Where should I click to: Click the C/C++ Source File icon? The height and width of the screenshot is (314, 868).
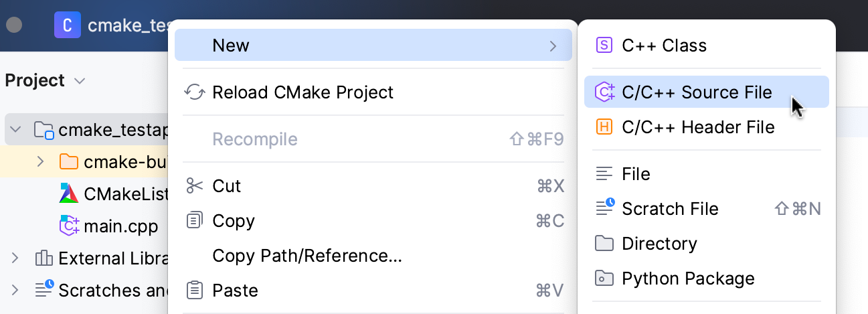(x=604, y=92)
